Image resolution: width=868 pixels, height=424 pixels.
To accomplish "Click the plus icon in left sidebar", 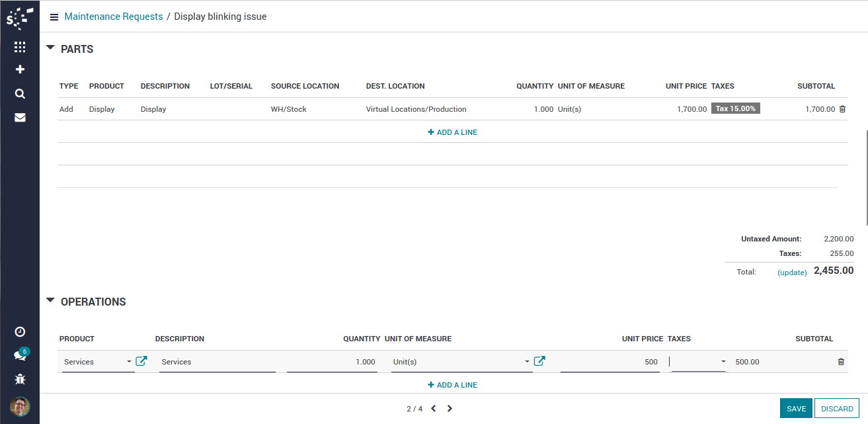I will [x=20, y=69].
